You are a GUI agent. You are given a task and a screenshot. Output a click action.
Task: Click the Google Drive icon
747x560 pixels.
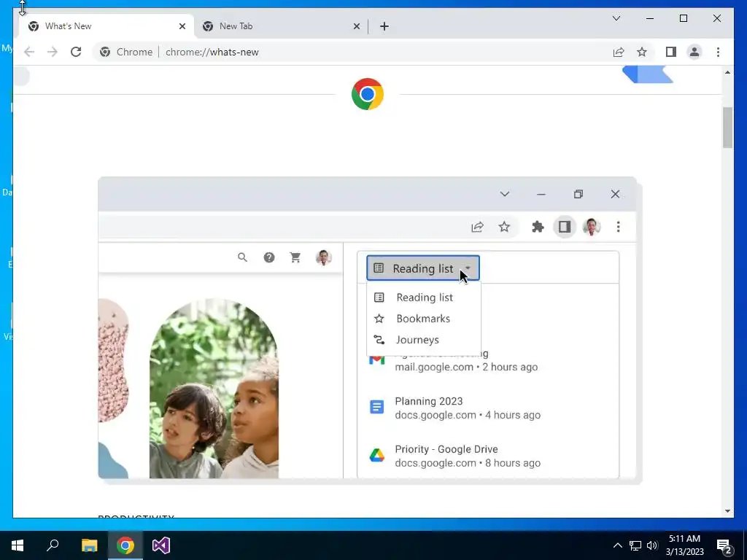click(x=377, y=455)
